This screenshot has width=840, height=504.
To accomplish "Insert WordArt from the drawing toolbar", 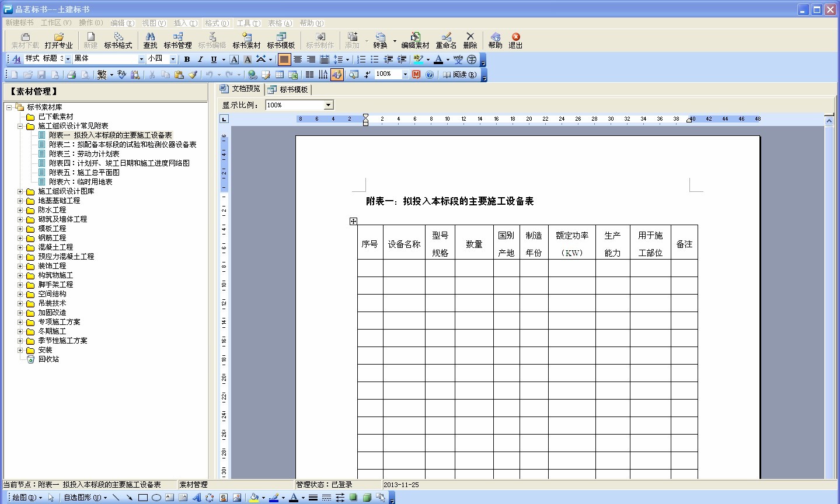I will [196, 498].
